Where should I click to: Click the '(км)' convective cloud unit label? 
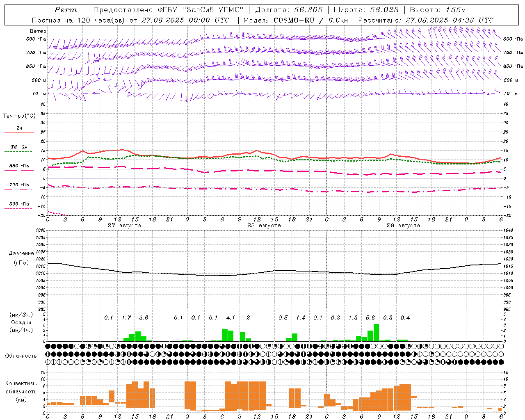pos(21,399)
